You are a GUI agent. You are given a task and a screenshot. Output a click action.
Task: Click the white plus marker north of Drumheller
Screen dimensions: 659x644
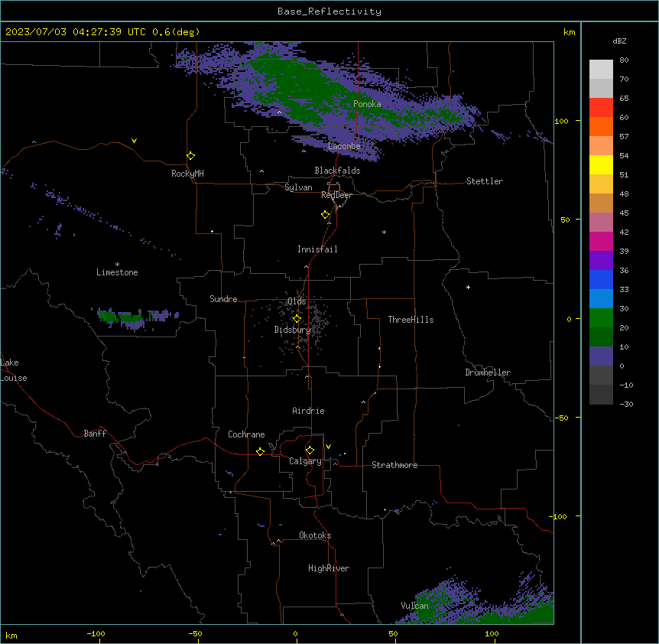click(468, 287)
